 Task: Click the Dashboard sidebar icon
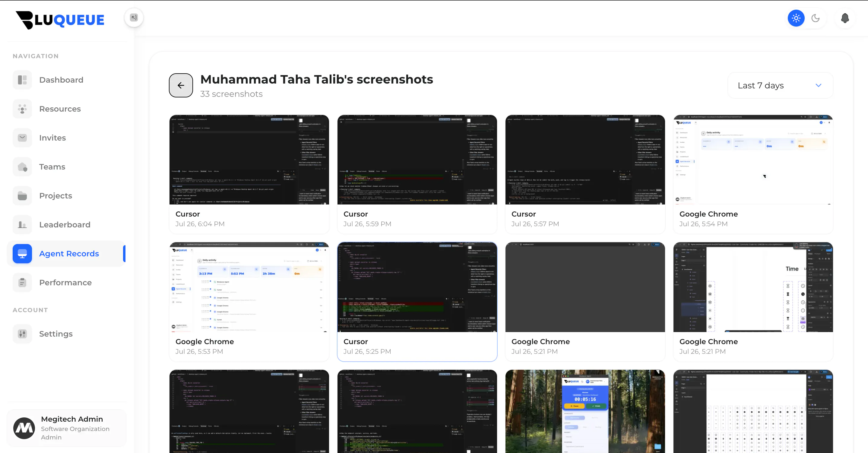[x=22, y=80]
